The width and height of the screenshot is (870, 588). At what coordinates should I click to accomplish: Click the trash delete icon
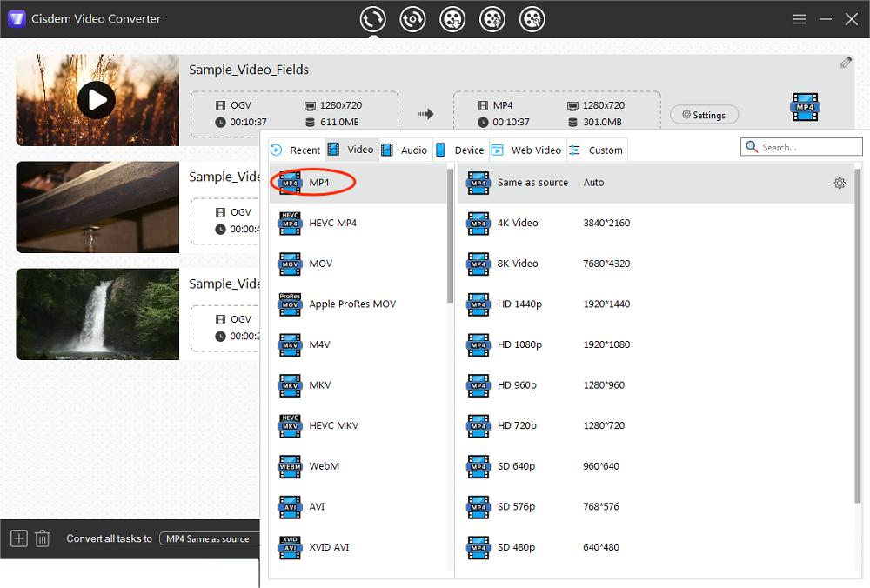coord(43,538)
